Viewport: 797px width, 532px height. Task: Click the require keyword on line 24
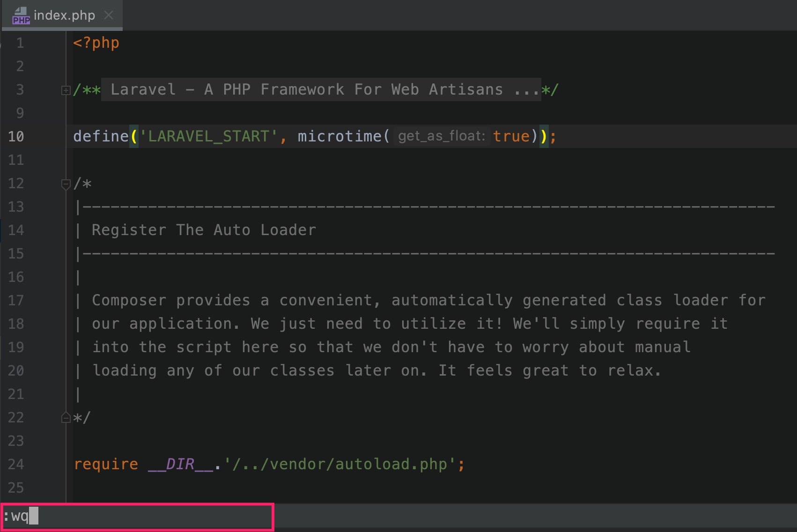[x=106, y=464]
